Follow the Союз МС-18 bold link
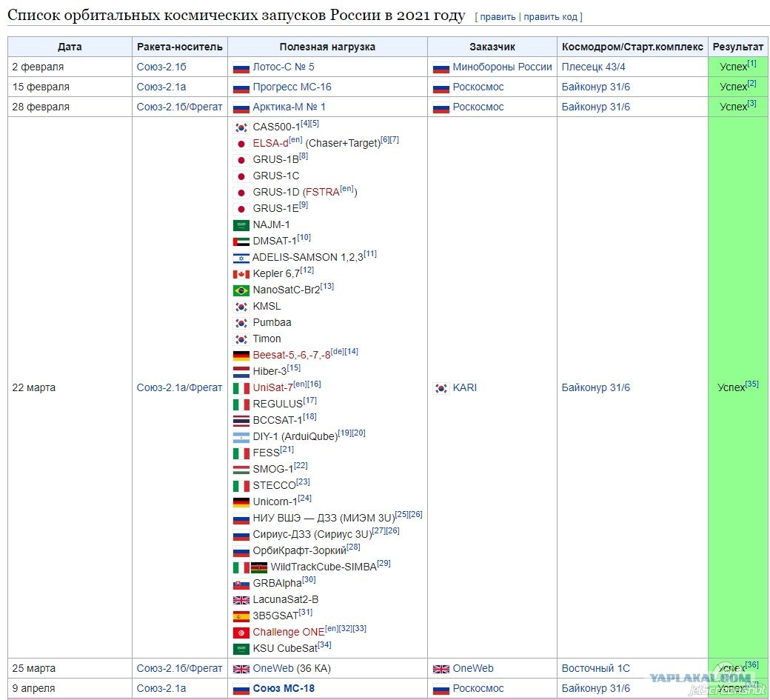Viewport: 770px width, 700px height. pyautogui.click(x=284, y=688)
